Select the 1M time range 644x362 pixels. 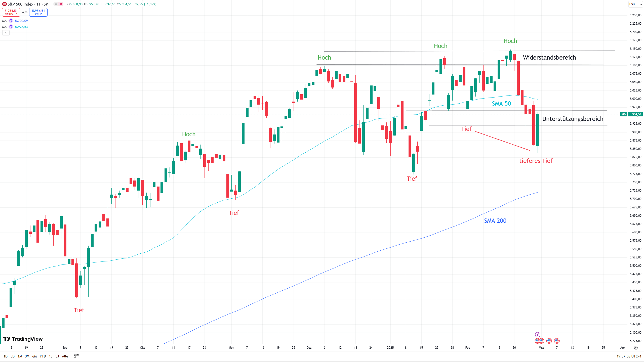[x=20, y=356]
